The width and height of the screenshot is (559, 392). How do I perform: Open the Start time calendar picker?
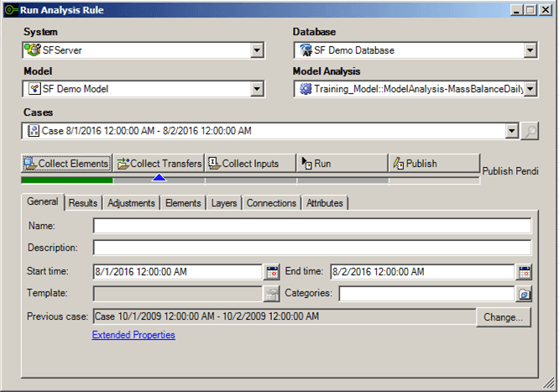[272, 272]
